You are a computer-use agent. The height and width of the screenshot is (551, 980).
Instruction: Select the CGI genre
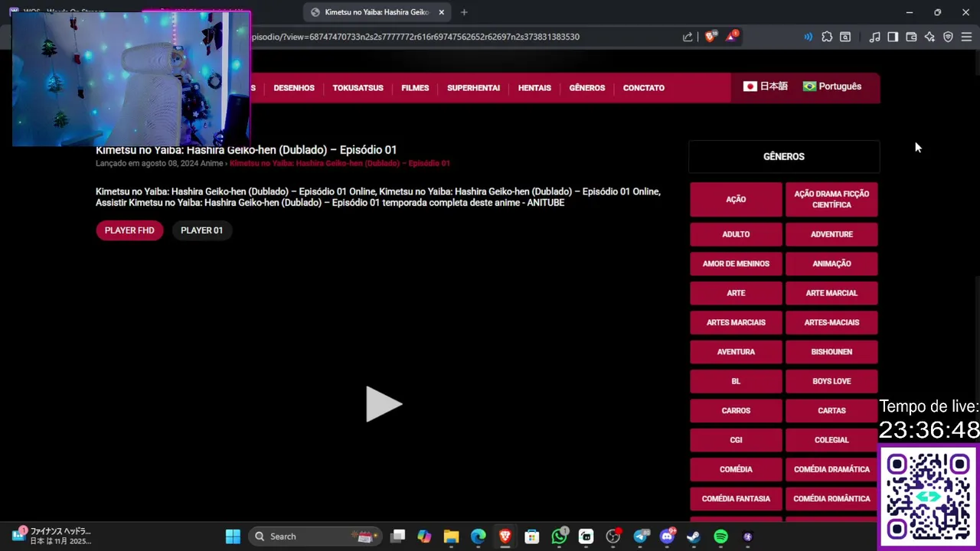coord(736,440)
